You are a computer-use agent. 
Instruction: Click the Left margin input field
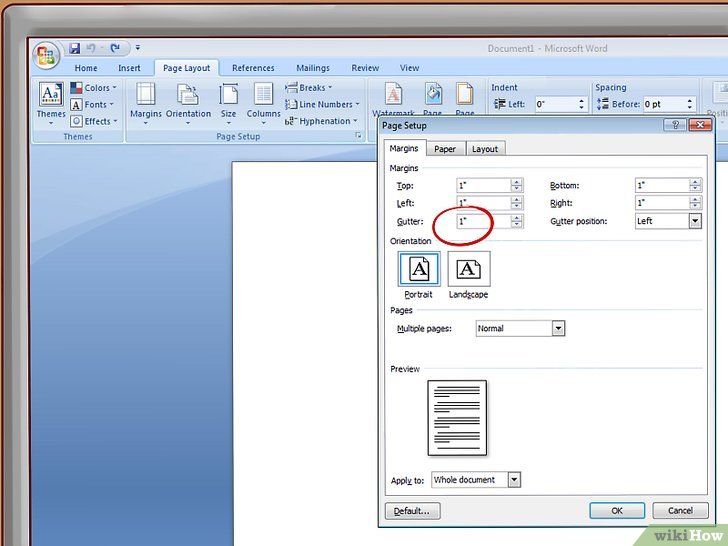483,203
